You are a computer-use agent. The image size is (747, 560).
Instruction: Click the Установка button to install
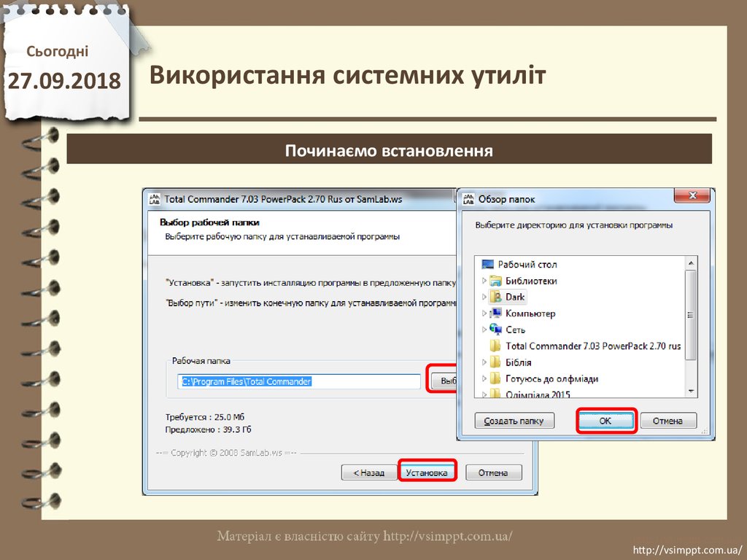point(427,472)
